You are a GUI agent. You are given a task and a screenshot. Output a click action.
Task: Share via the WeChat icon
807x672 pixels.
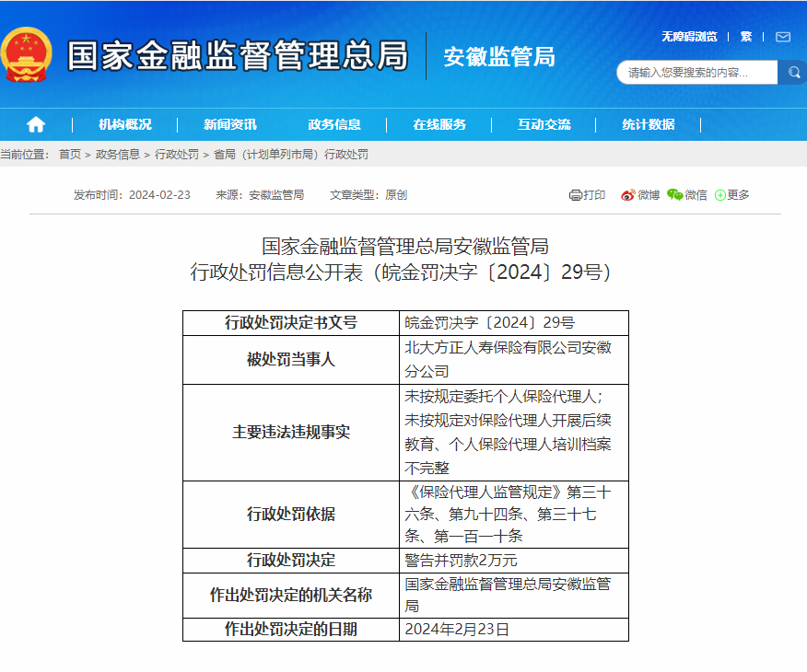point(675,195)
